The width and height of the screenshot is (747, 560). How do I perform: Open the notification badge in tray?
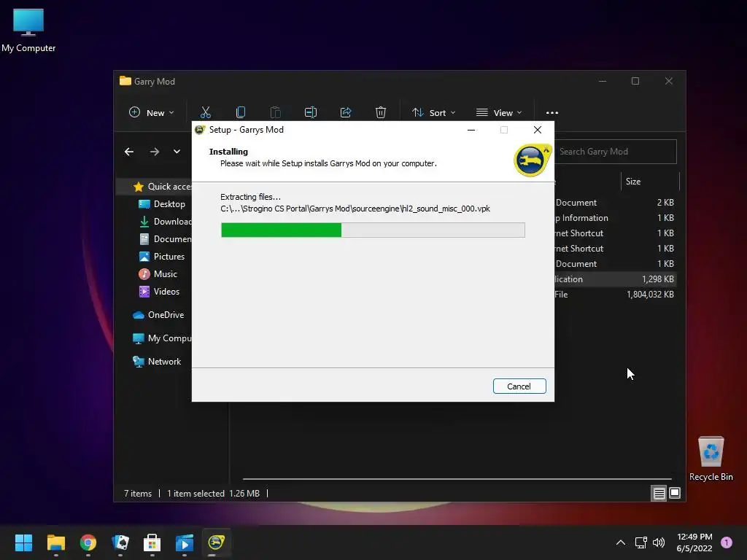727,542
